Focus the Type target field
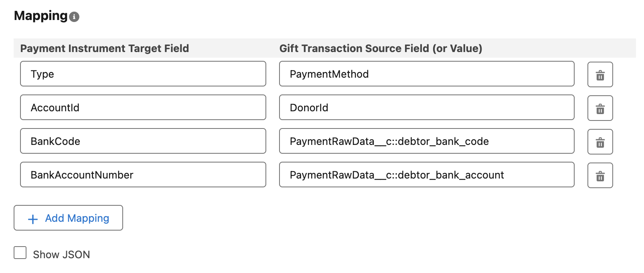Viewport: 644px width, 273px height. pos(143,74)
